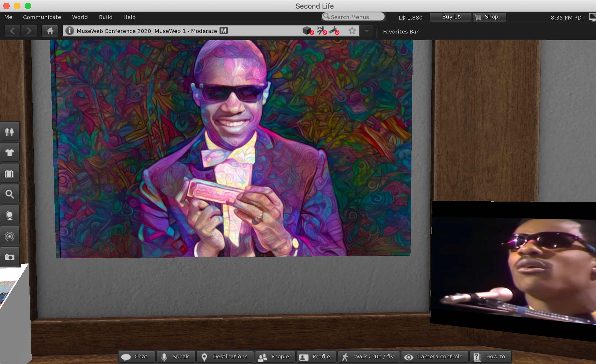
Task: Open the Build menu
Action: (x=106, y=17)
